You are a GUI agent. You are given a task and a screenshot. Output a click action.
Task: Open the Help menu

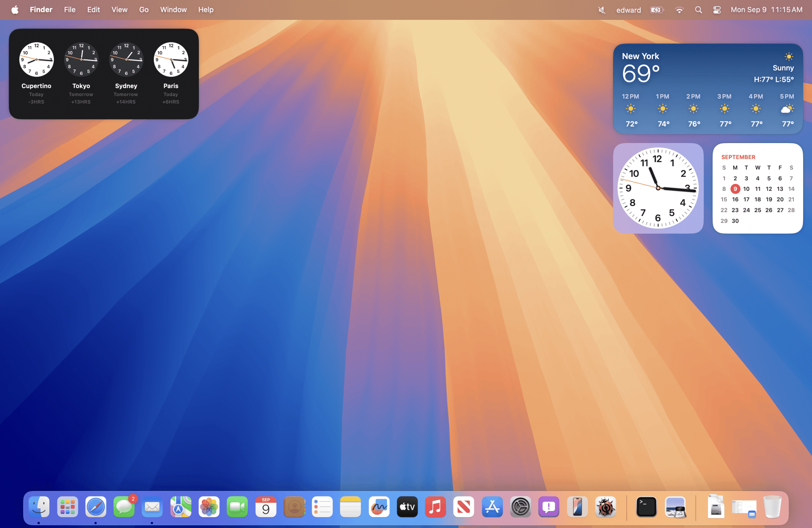[x=206, y=10]
